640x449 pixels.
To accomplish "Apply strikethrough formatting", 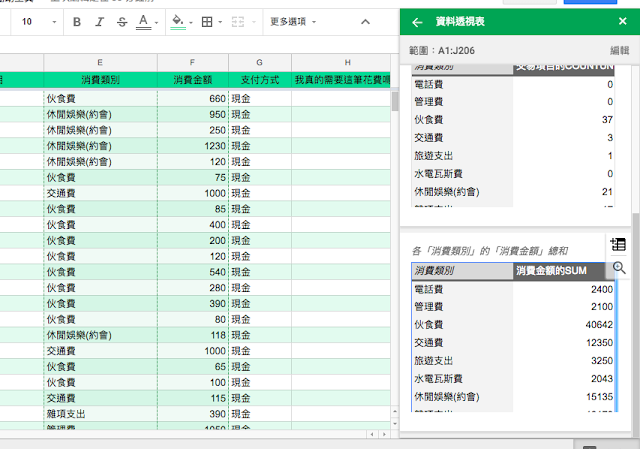I will [122, 22].
